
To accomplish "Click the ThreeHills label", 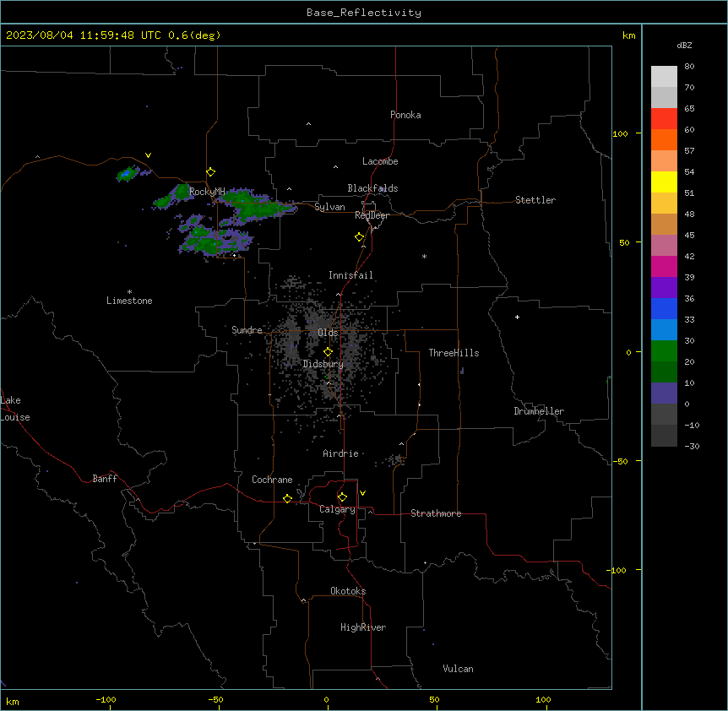I will (x=454, y=353).
